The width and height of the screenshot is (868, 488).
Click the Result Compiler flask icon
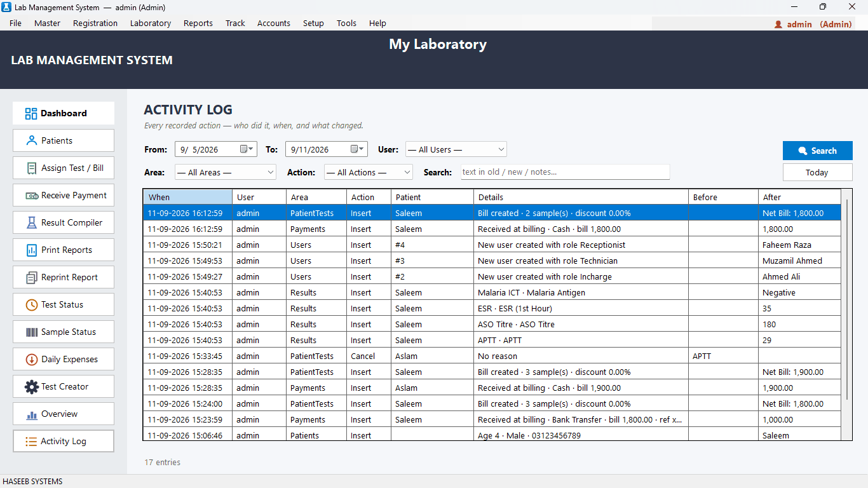(32, 223)
